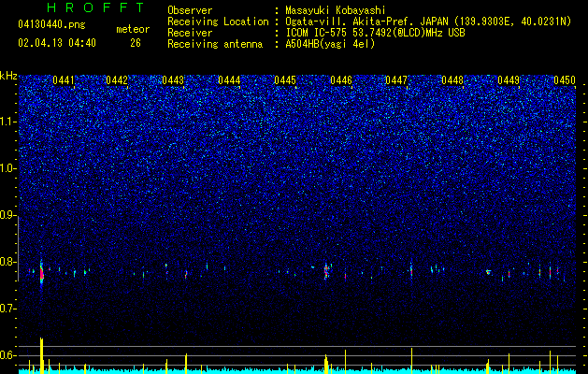
Task: Click the date stamp 02.04.13 04:40
Action: (57, 43)
